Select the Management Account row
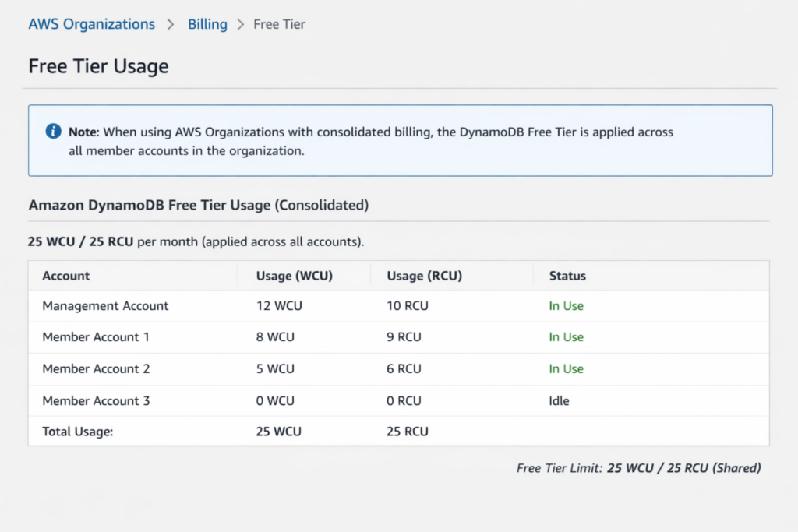 click(x=105, y=306)
